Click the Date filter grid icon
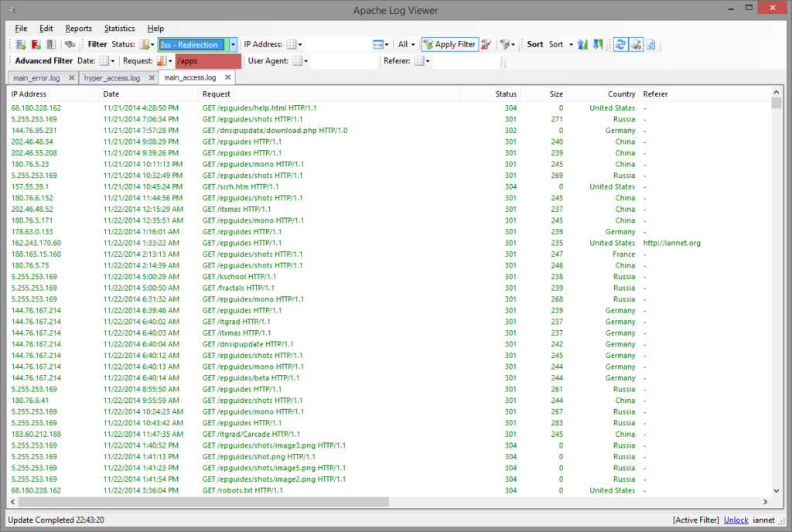This screenshot has height=532, width=792. point(104,61)
